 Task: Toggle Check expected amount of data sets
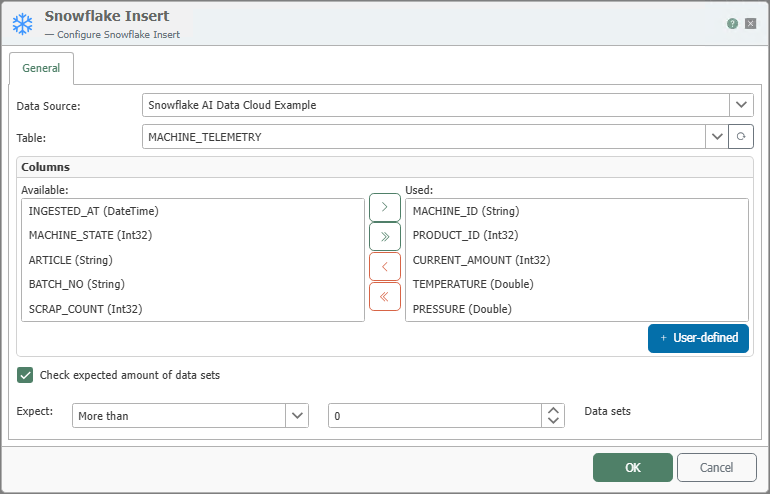click(25, 375)
